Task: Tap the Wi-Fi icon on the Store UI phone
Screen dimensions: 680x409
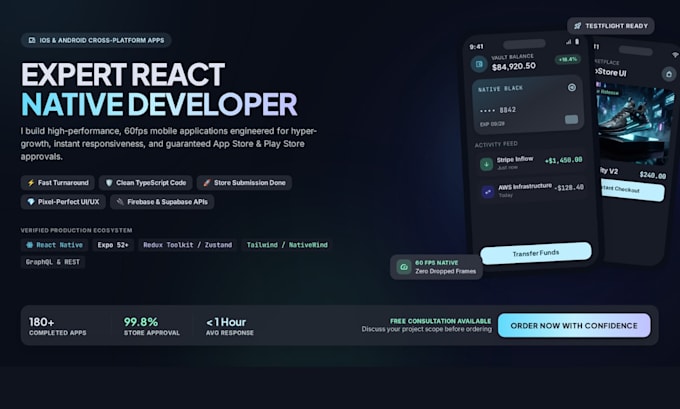Action: [x=675, y=55]
